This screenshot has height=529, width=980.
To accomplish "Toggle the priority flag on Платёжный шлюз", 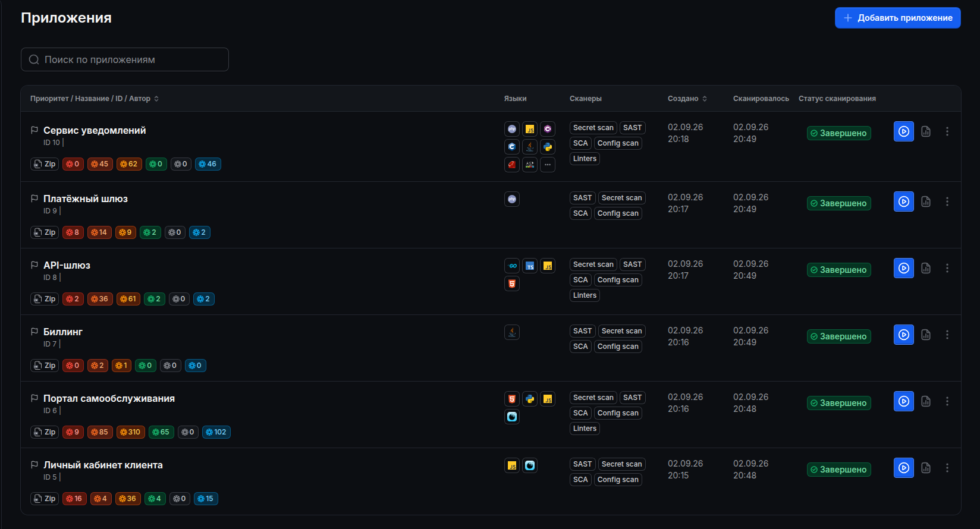I will tap(34, 199).
